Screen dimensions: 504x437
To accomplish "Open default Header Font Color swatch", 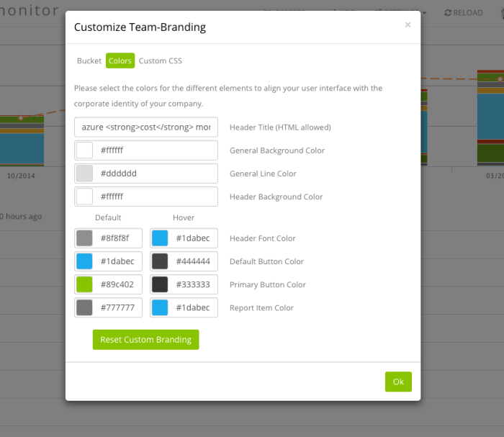I will point(84,238).
